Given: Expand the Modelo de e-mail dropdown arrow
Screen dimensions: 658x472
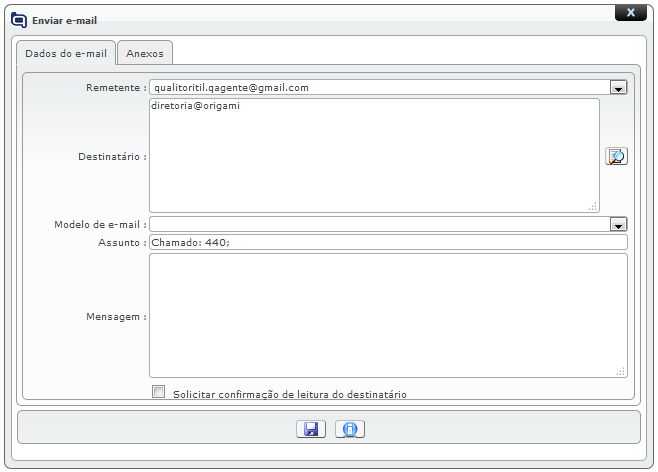Looking at the screenshot, I should 618,225.
